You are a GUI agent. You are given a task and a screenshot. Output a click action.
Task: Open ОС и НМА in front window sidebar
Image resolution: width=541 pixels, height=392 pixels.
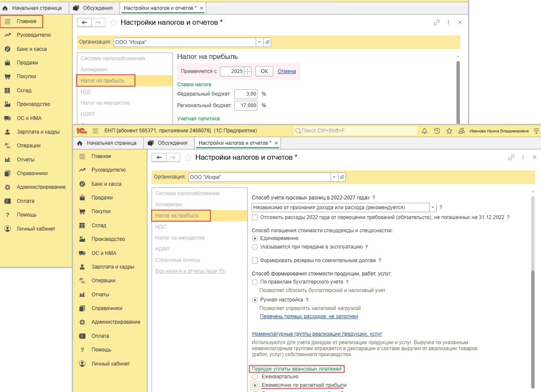click(104, 253)
